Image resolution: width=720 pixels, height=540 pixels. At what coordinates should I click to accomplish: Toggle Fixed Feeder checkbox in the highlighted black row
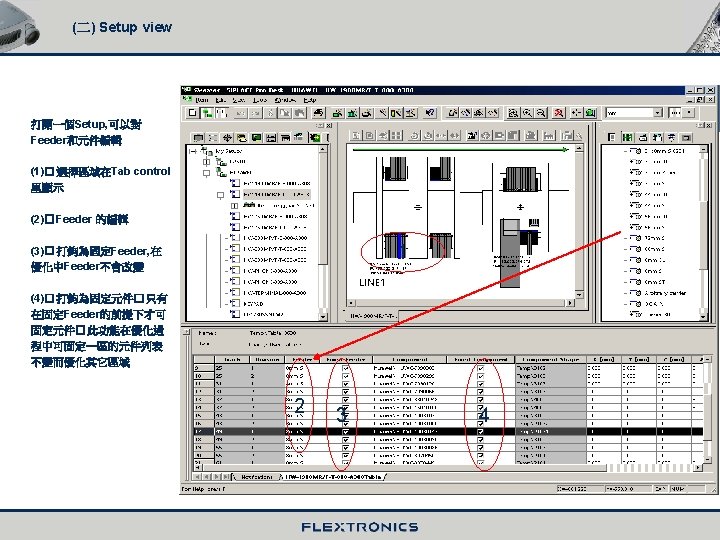pyautogui.click(x=346, y=432)
